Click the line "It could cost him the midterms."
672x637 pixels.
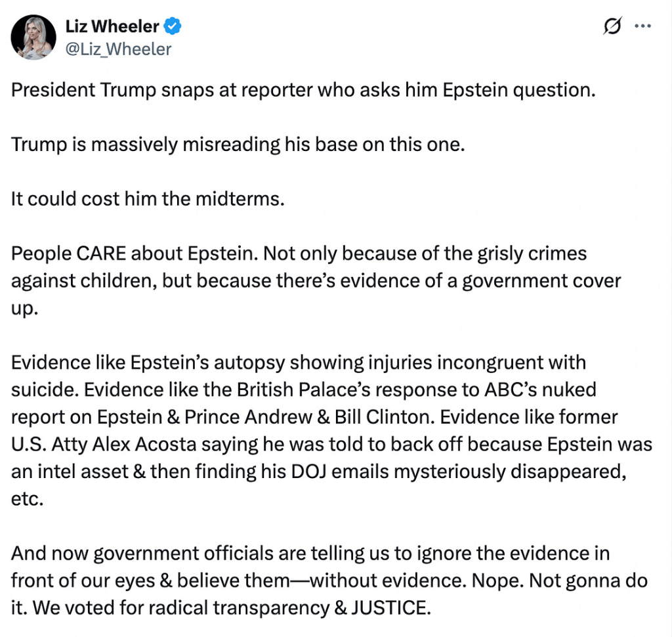click(x=148, y=199)
